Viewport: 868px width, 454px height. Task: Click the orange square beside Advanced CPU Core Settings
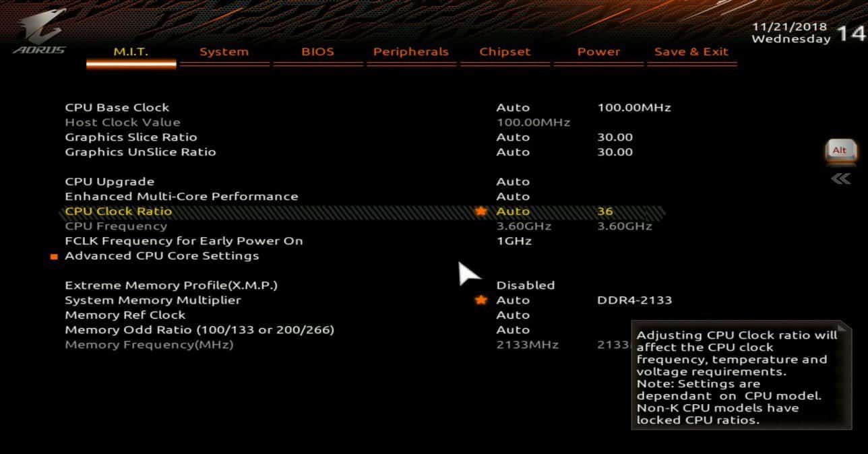pos(54,256)
